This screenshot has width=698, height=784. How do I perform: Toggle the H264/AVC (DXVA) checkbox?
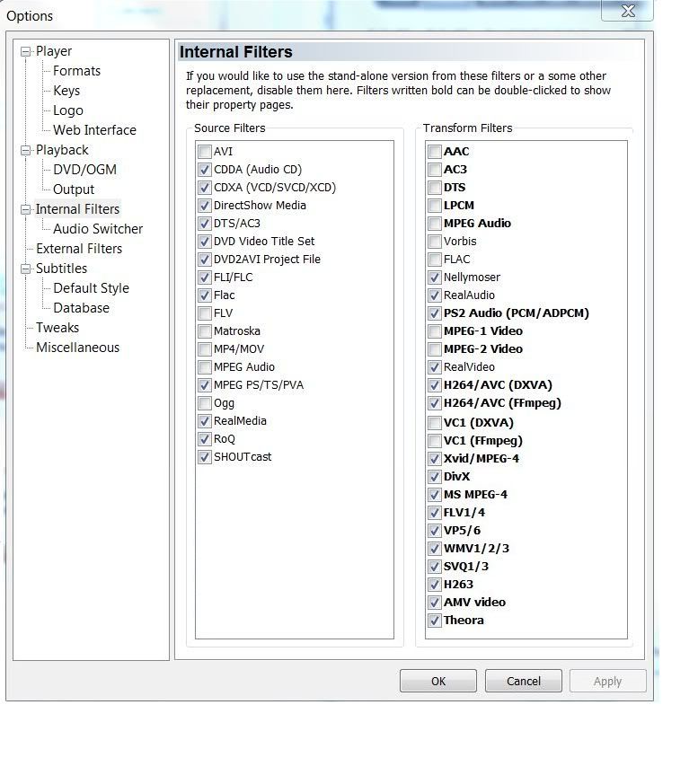pyautogui.click(x=435, y=385)
